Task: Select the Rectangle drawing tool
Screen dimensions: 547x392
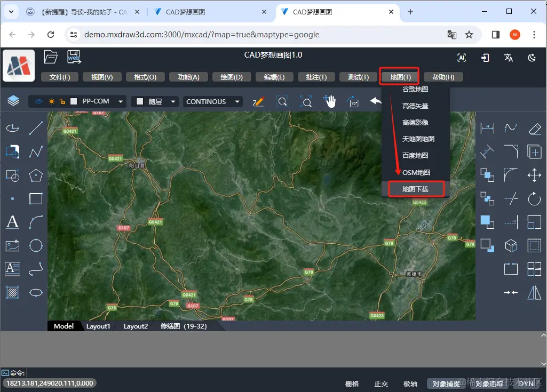Action: [x=36, y=198]
